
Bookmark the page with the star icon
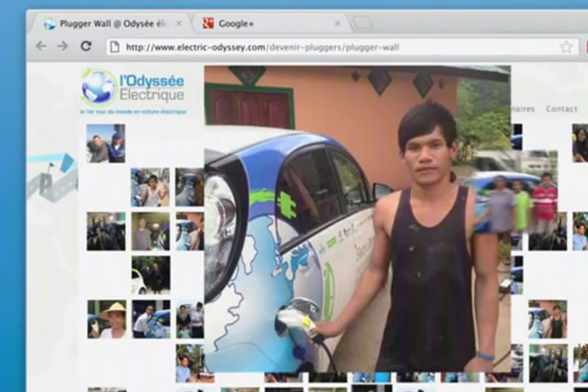pyautogui.click(x=566, y=47)
